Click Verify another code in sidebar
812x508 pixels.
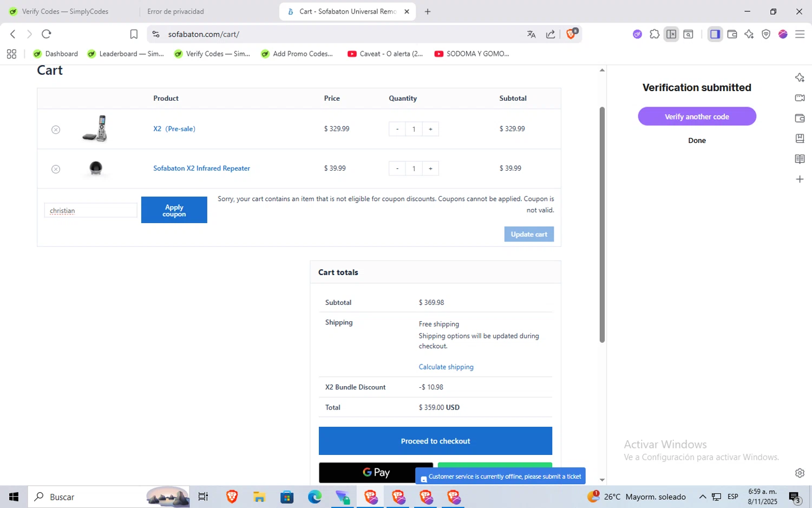tap(697, 116)
